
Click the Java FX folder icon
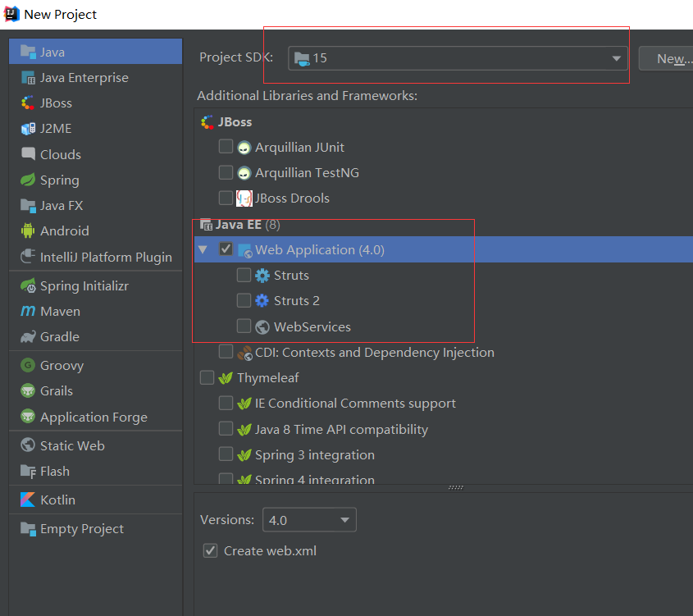click(x=28, y=206)
